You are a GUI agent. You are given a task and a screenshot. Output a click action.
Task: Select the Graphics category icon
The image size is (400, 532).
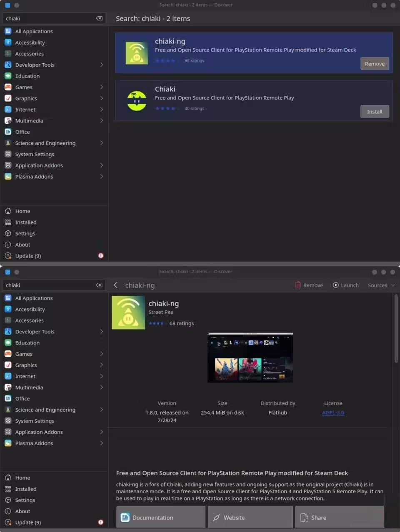(x=8, y=98)
